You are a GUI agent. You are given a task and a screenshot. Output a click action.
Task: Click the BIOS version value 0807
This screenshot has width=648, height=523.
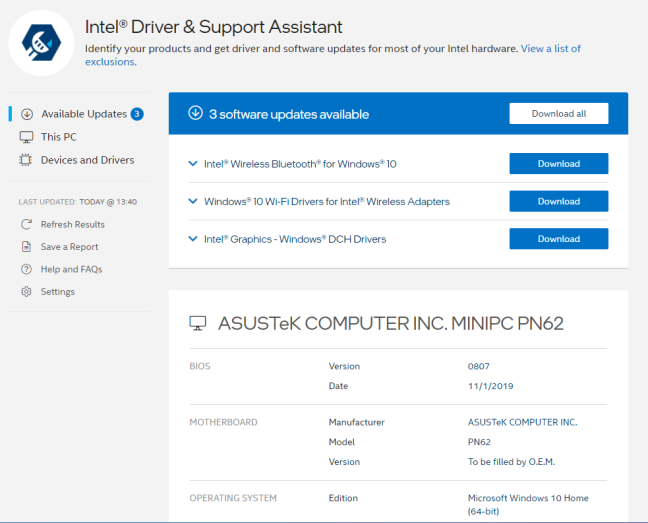pyautogui.click(x=479, y=366)
